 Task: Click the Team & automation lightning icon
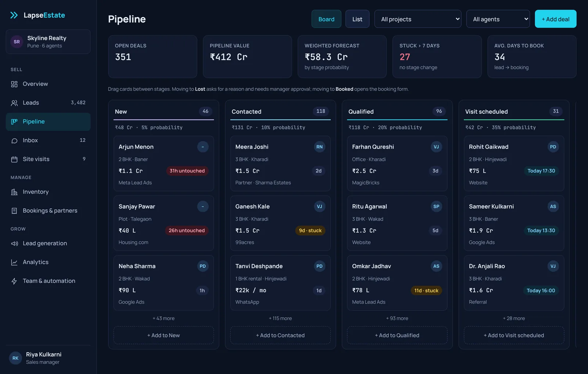[x=14, y=281]
